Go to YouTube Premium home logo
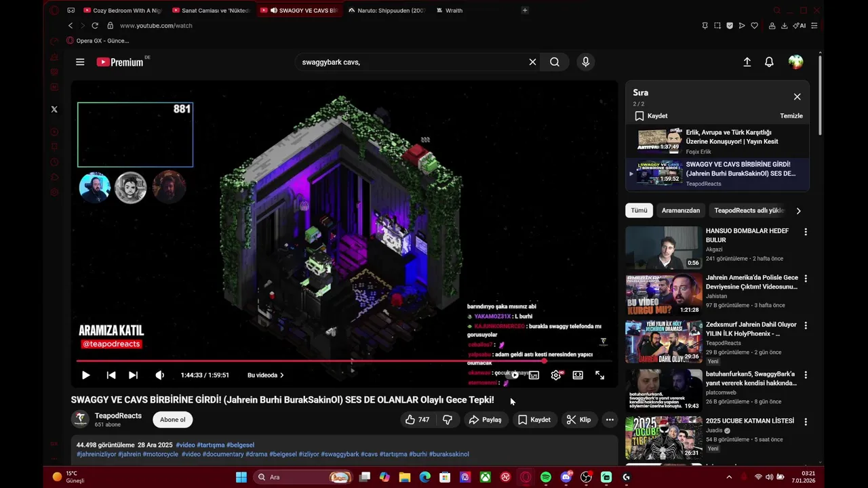The width and height of the screenshot is (868, 488). point(120,62)
